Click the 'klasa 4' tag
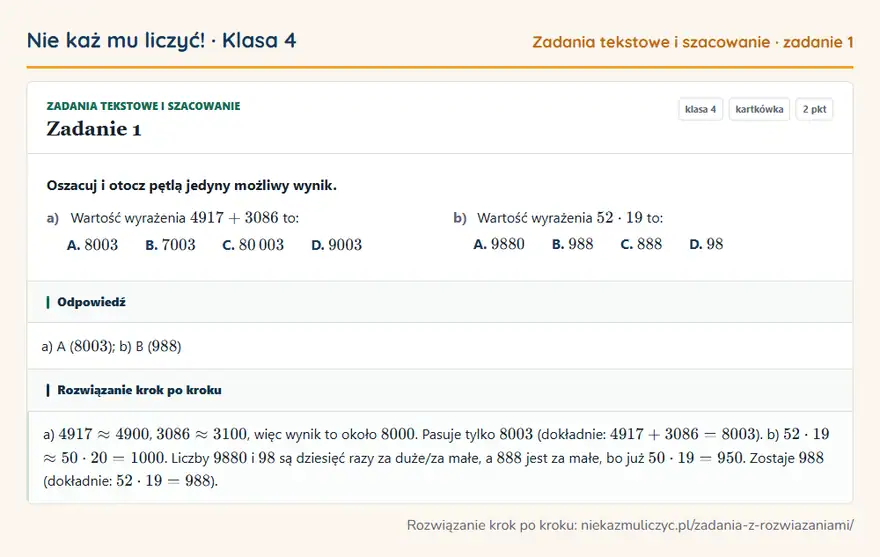The width and height of the screenshot is (880, 557). [x=700, y=109]
